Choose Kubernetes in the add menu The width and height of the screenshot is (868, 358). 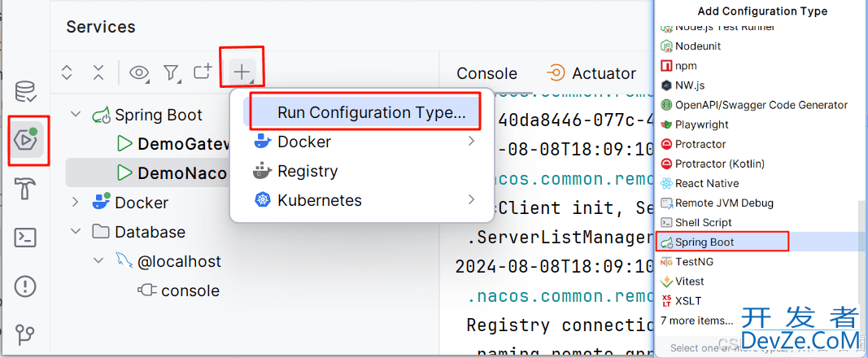[320, 200]
